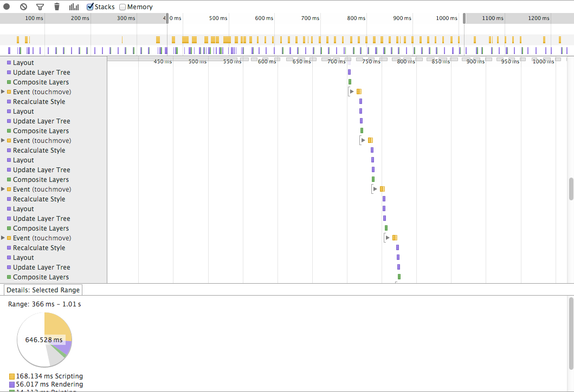
Task: Switch view with the bar chart icon
Action: (74, 7)
